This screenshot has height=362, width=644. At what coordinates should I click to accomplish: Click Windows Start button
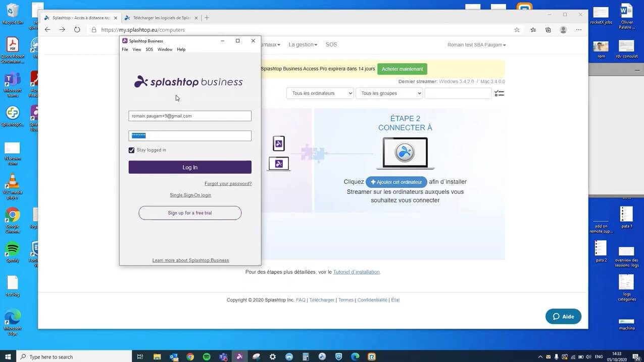[8, 356]
